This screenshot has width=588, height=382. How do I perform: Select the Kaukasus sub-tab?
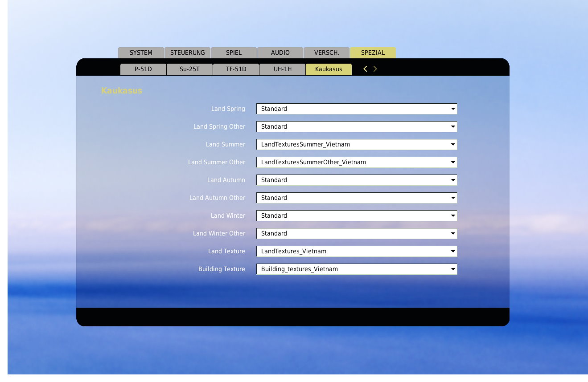[x=329, y=69]
